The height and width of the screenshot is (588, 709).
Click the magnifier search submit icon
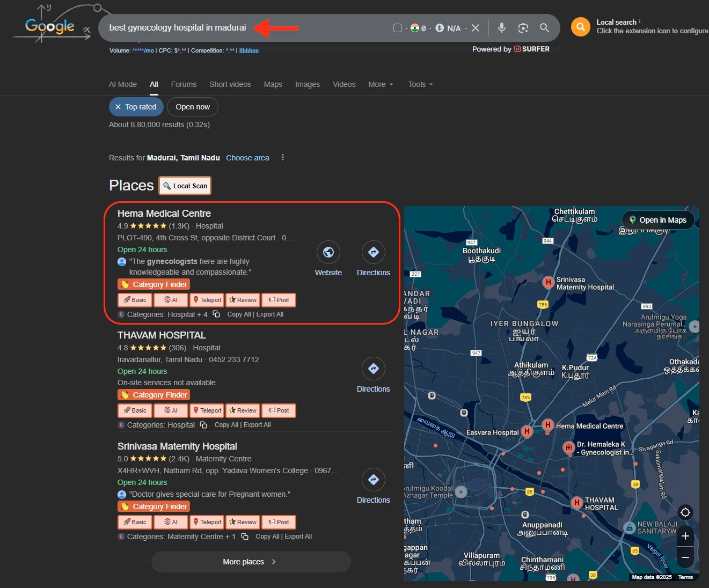point(544,28)
